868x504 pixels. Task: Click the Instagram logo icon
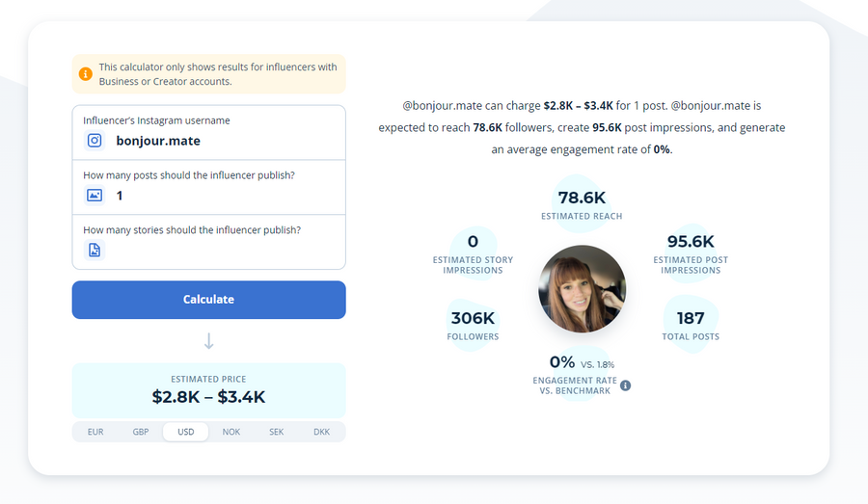95,141
